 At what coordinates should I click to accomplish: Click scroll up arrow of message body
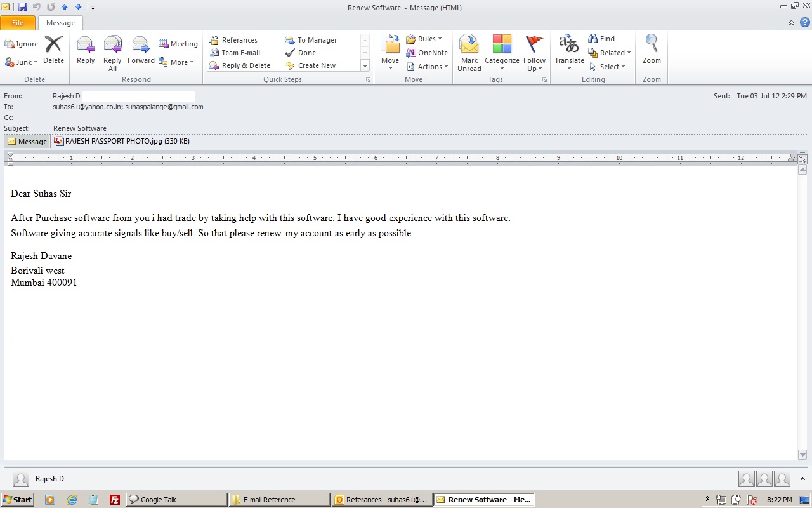click(802, 170)
